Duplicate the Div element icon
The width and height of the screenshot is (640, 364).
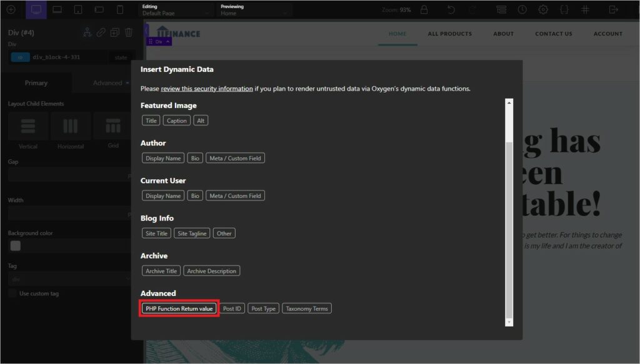(114, 32)
